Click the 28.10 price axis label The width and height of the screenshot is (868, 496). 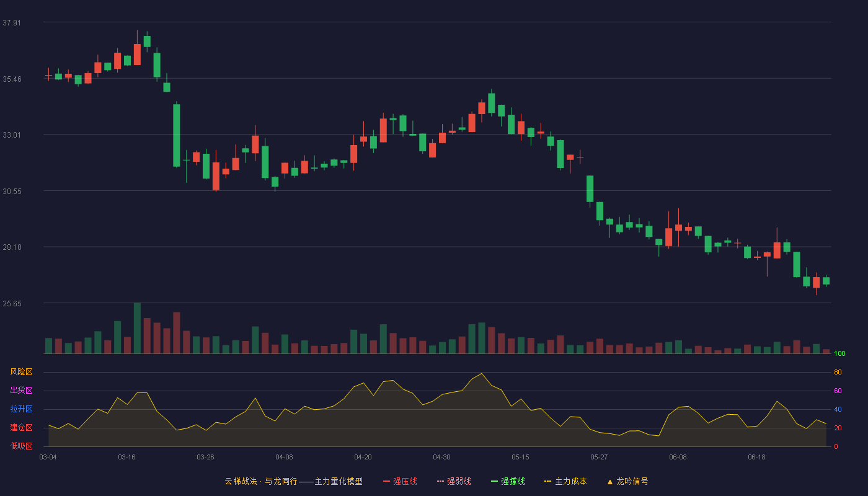click(12, 247)
